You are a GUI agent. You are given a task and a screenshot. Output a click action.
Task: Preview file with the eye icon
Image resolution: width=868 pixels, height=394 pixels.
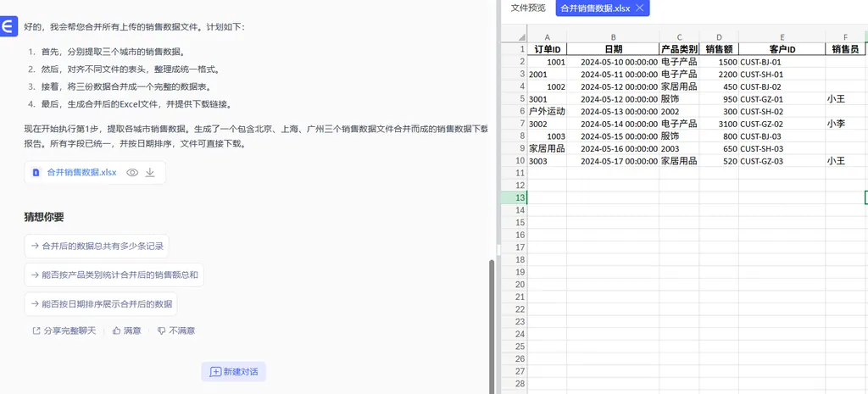pos(132,172)
